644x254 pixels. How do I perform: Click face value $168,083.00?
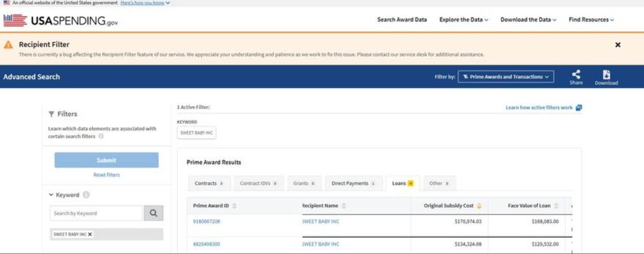pos(545,222)
